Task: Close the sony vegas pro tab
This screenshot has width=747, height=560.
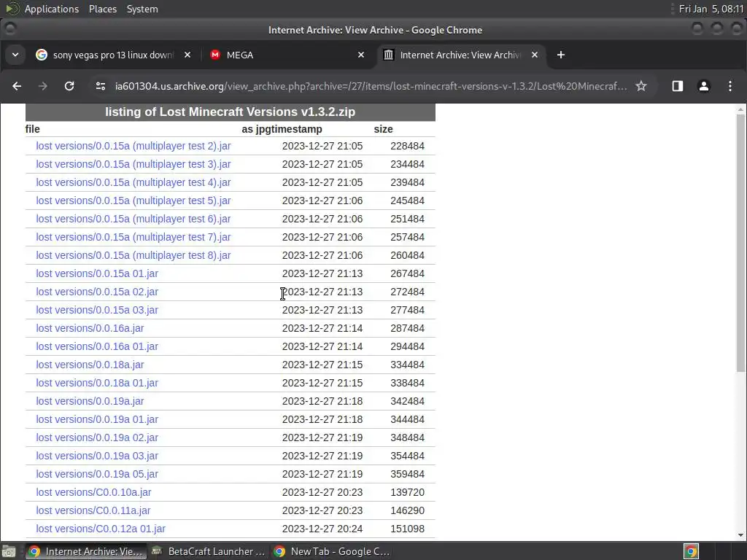Action: tap(187, 55)
